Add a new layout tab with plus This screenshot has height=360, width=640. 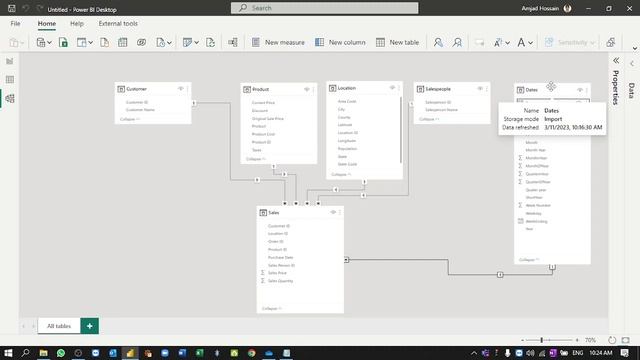point(90,326)
